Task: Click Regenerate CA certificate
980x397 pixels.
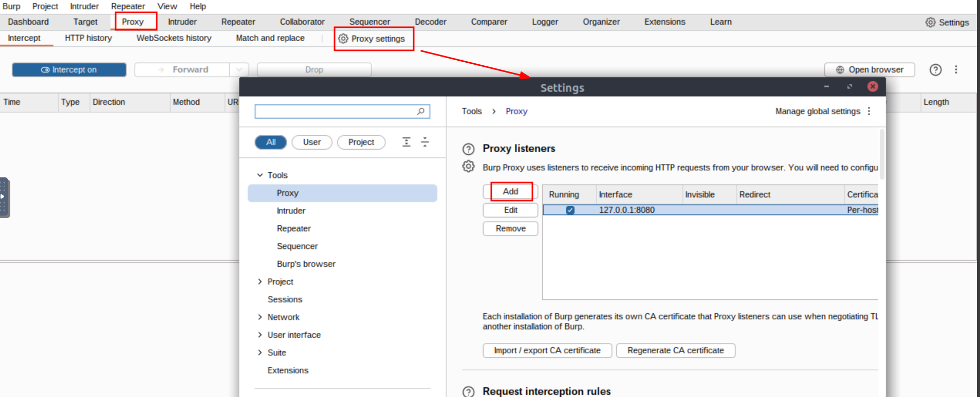Action: [x=676, y=350]
